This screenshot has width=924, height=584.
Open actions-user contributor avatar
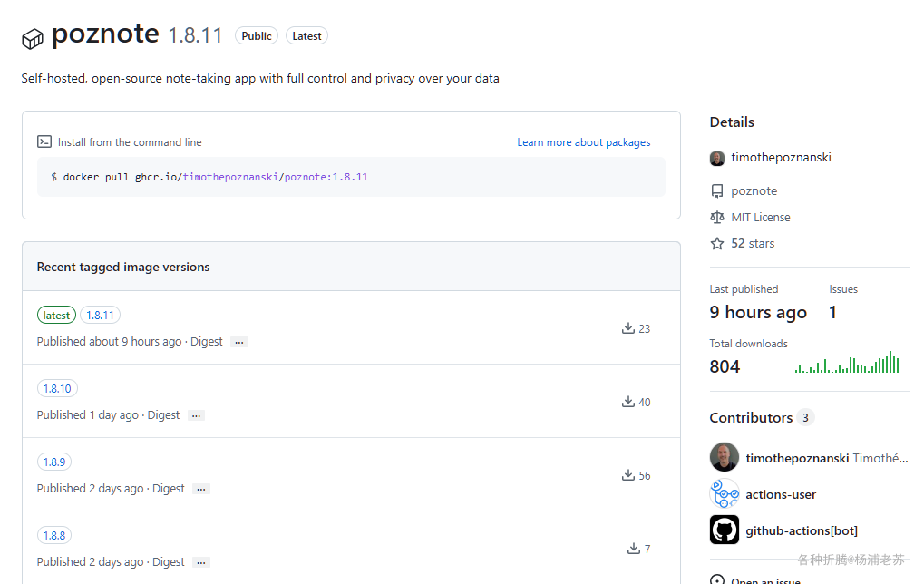[725, 494]
